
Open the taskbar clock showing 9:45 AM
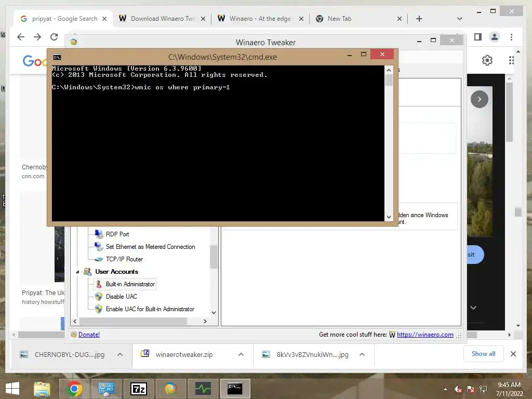[509, 389]
